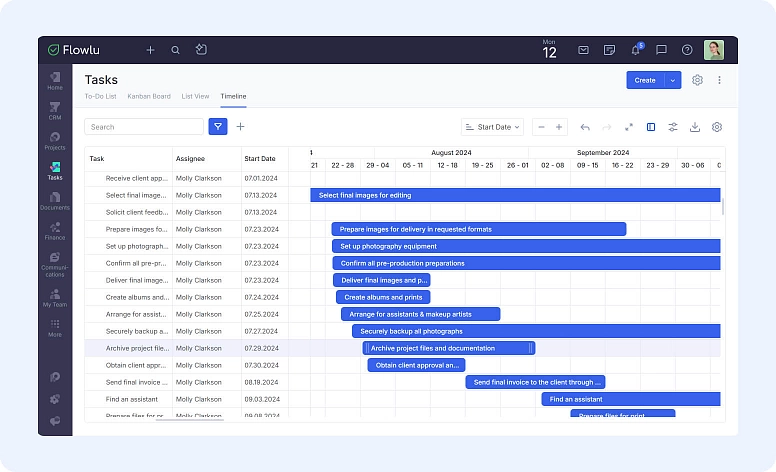
Task: Switch to the List View tab
Action: tap(195, 96)
